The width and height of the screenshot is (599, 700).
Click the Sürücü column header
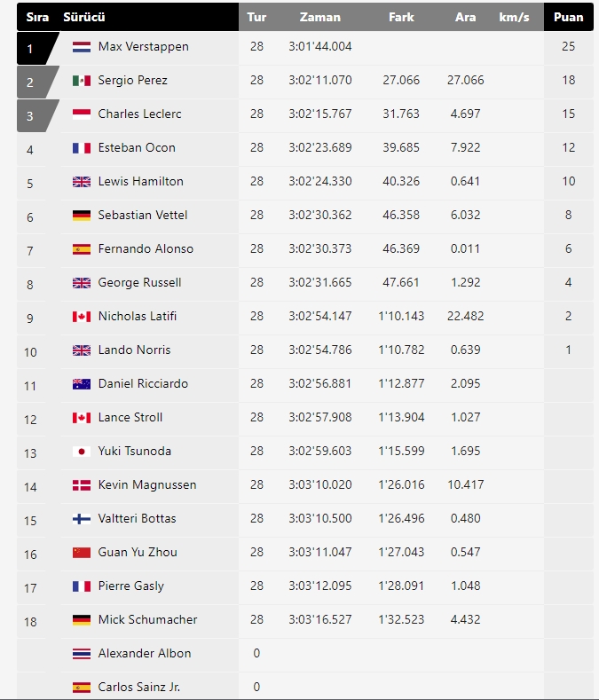(x=84, y=17)
